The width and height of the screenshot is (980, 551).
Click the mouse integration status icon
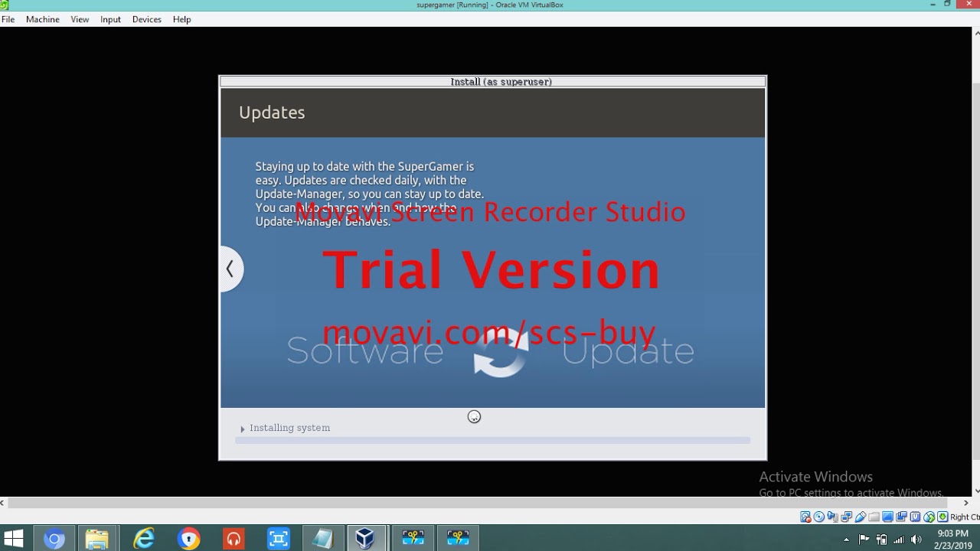[929, 517]
